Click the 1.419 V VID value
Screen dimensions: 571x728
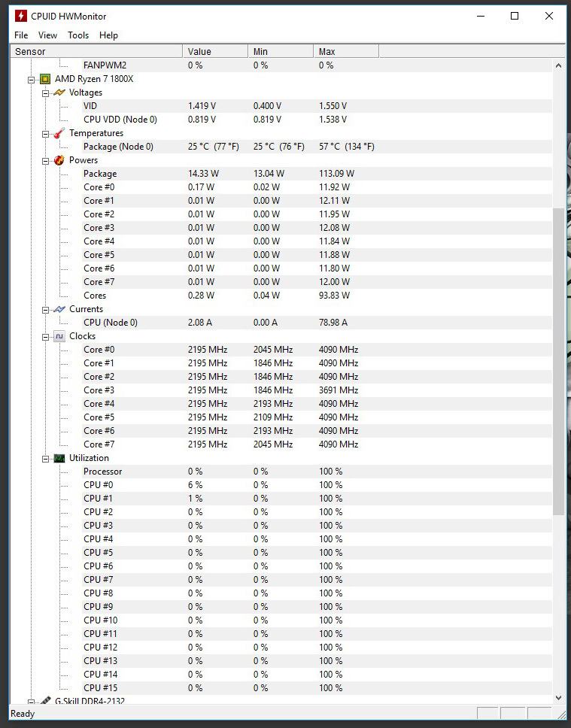coord(202,106)
